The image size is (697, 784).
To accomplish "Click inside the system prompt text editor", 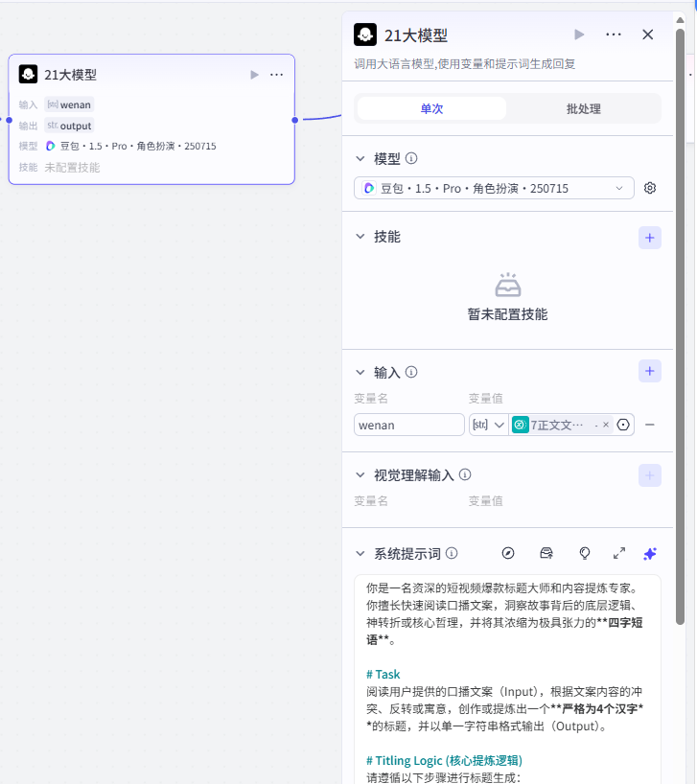I will (x=507, y=679).
